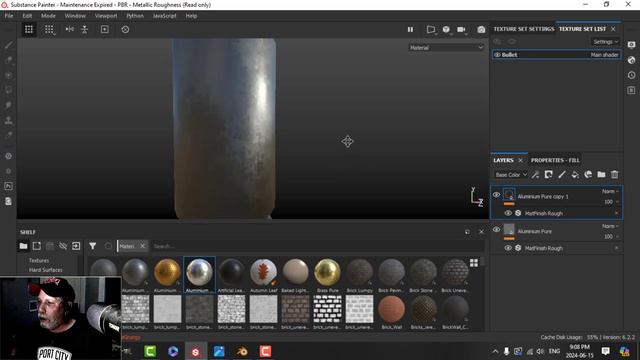Toggle the vertical symmetry icon
The image size is (640, 360).
pyautogui.click(x=84, y=29)
